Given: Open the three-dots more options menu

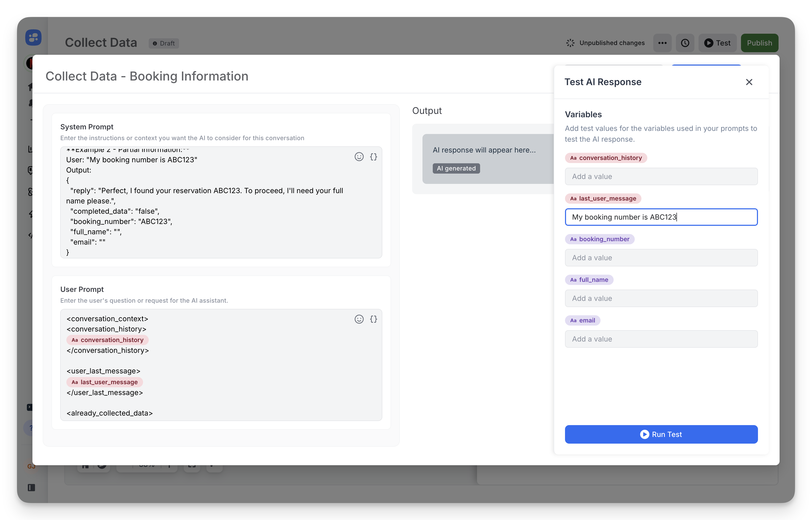Looking at the screenshot, I should [662, 43].
